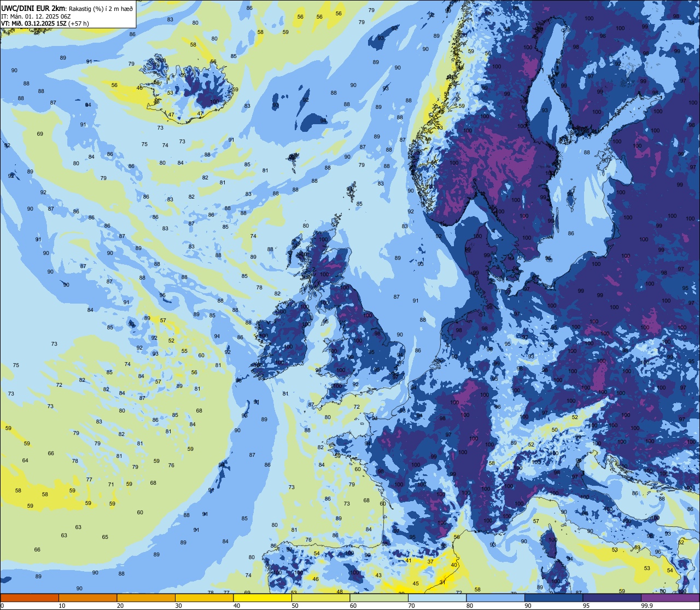Click the '70' label on the color scale
Viewport: 700px width, 610px height.
point(411,606)
